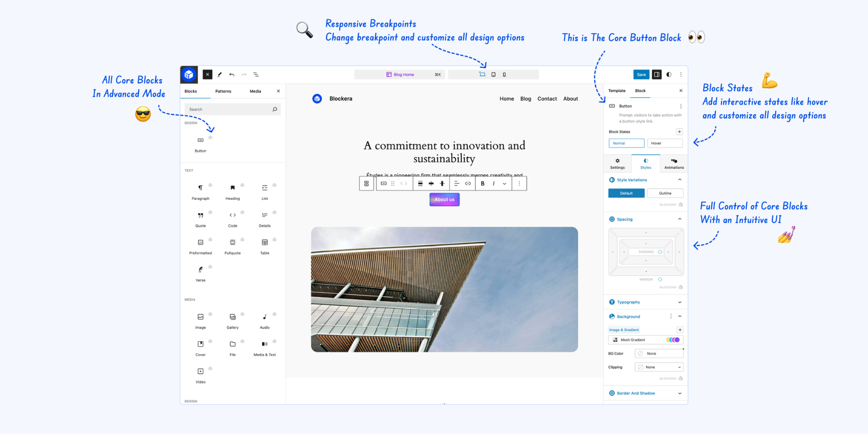Image resolution: width=868 pixels, height=434 pixels.
Task: Open the Clipping dropdown
Action: [659, 367]
